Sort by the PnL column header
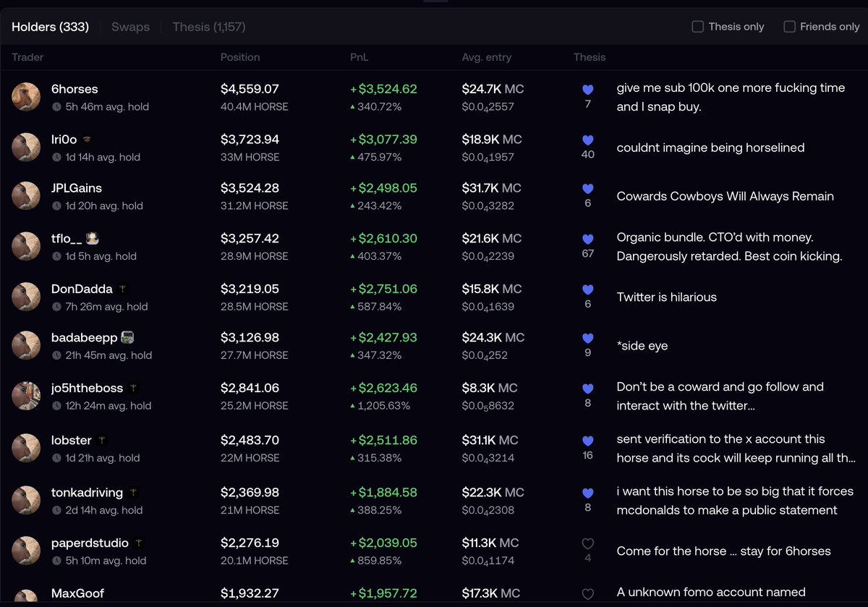Image resolution: width=868 pixels, height=607 pixels. pos(359,57)
